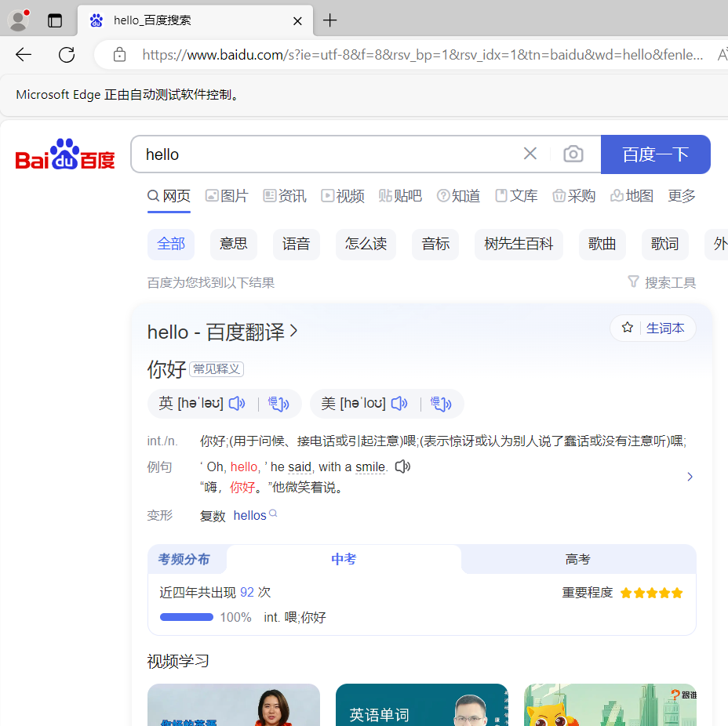Select the 音标 filter chip
The width and height of the screenshot is (728, 726).
[435, 244]
